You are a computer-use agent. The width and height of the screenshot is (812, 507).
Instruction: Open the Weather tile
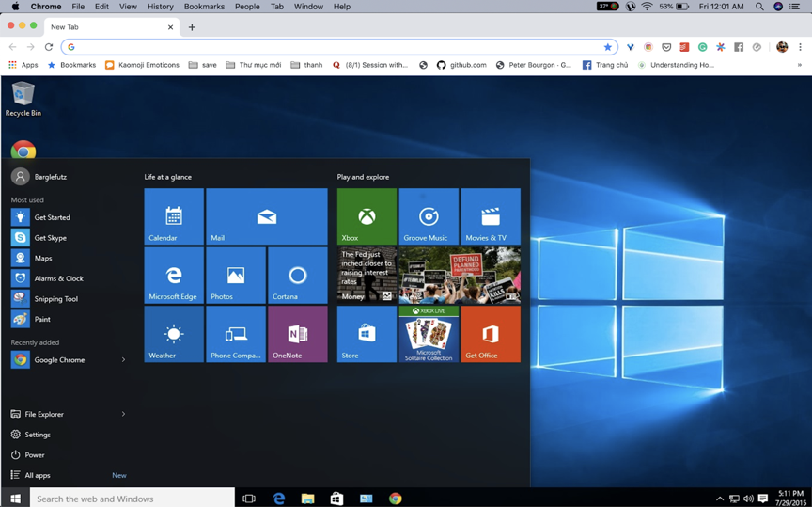pyautogui.click(x=174, y=334)
